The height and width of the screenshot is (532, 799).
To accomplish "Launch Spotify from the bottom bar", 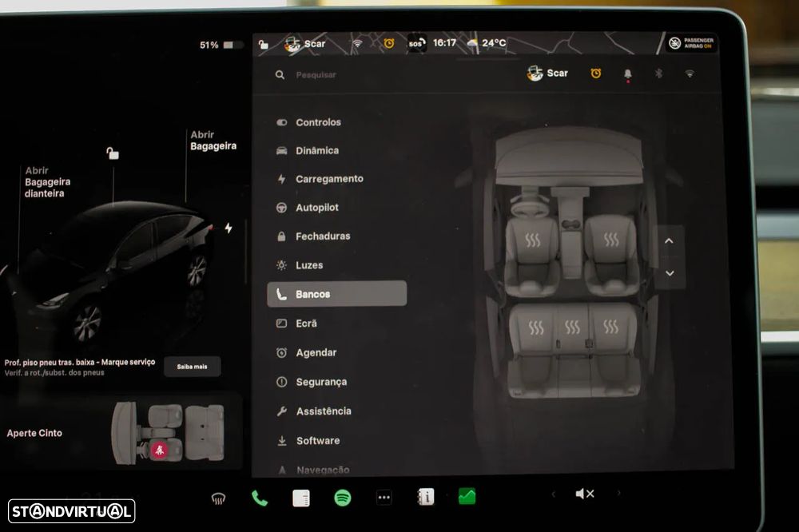I will pos(343,498).
